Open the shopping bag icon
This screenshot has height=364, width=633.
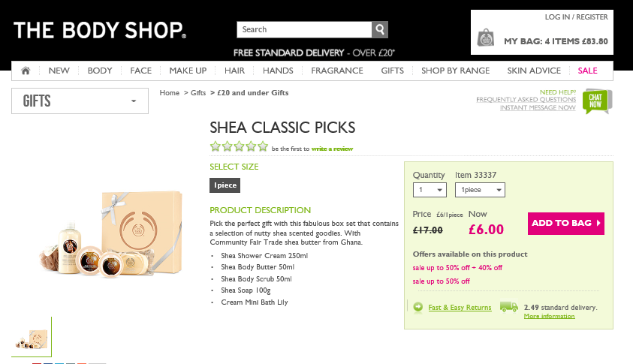tap(487, 38)
